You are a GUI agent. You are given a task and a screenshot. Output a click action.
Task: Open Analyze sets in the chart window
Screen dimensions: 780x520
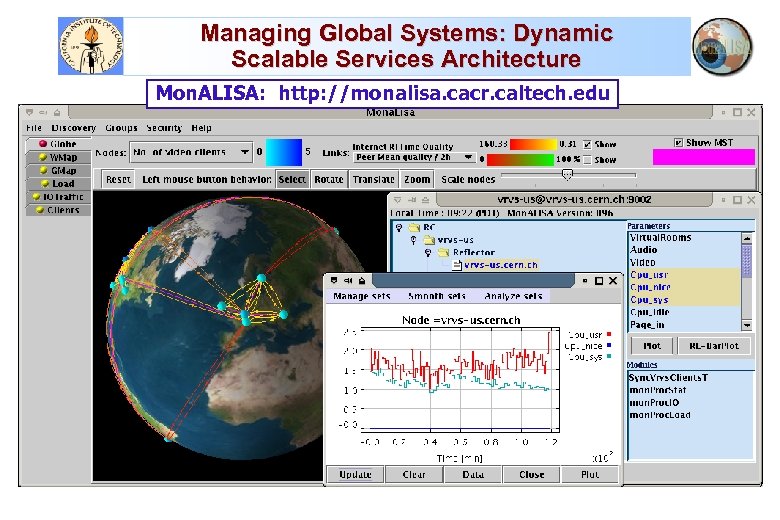pyautogui.click(x=513, y=296)
